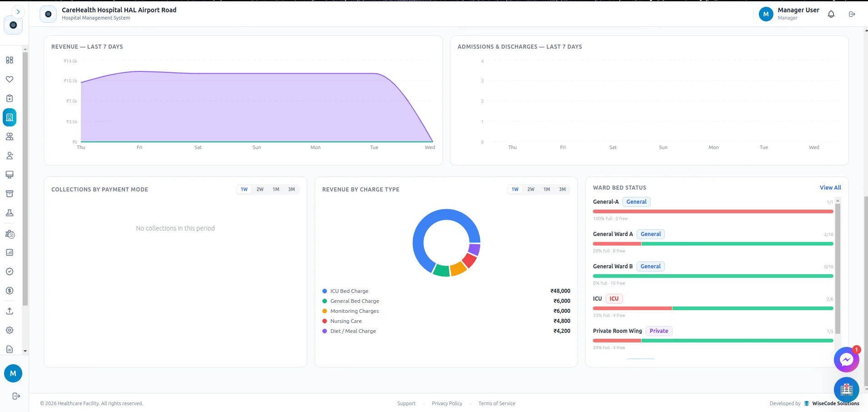Click the bar chart reports sidebar icon
The width and height of the screenshot is (868, 412).
coord(10,252)
